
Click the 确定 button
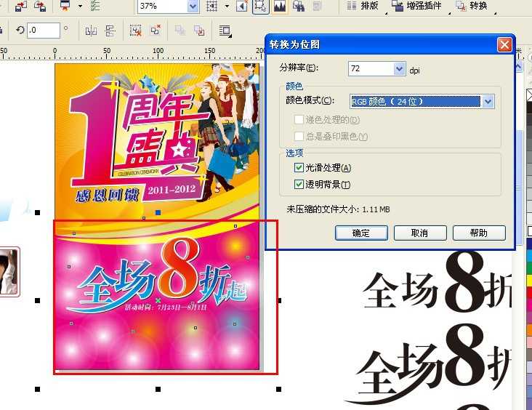(361, 233)
